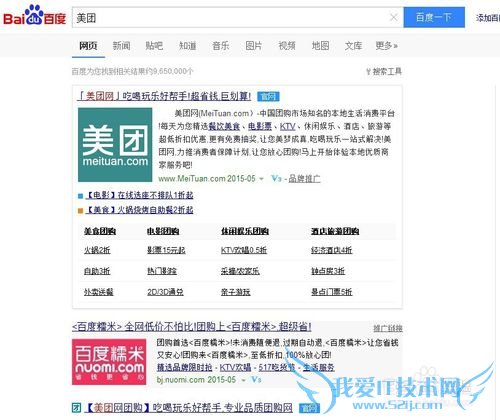Clear the search box with the X
500x420 pixels.
point(394,17)
